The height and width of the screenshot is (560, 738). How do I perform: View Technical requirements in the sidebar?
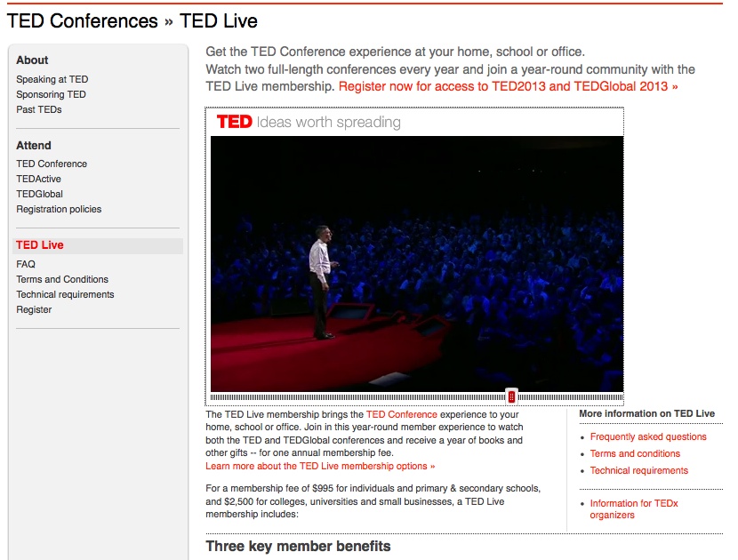coord(68,294)
